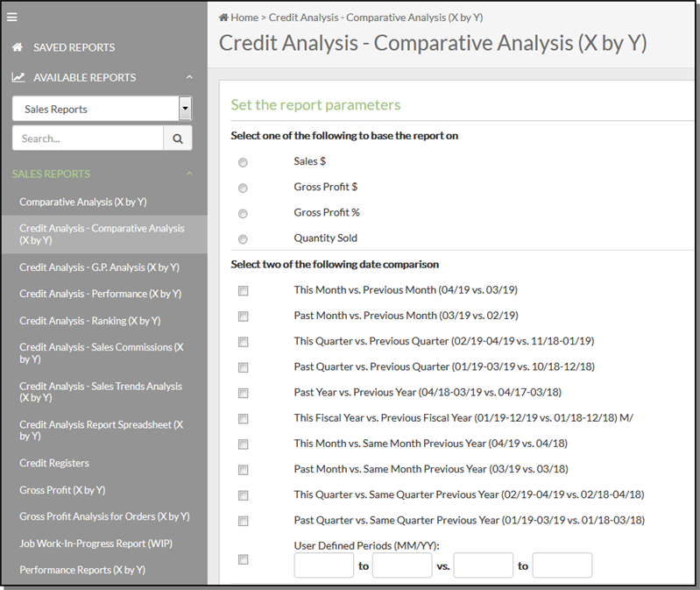Check This Quarter vs. Same Quarter Previous Year
This screenshot has width=700, height=590.
(x=244, y=495)
